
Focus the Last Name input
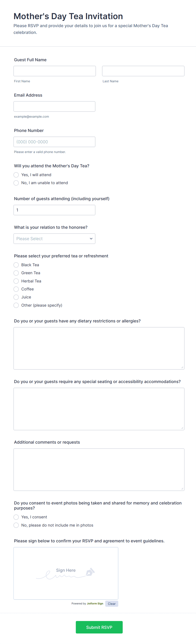click(x=143, y=71)
